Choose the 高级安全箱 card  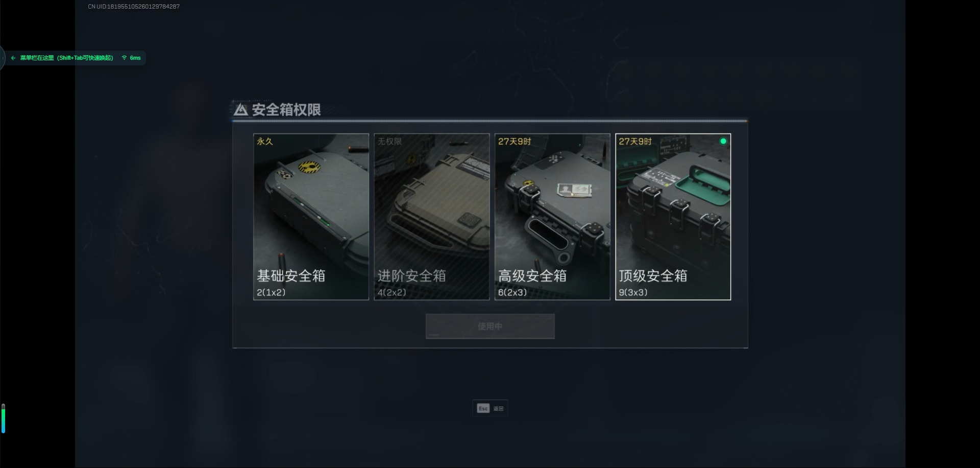[552, 217]
